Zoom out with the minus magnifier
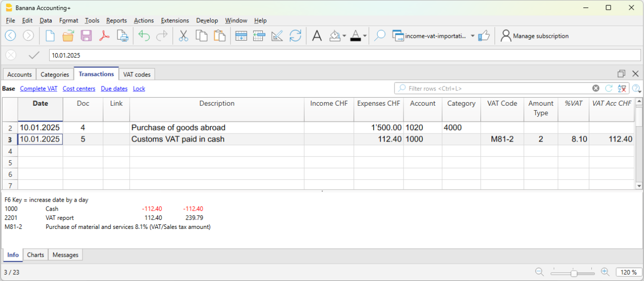644x281 pixels. coord(539,272)
